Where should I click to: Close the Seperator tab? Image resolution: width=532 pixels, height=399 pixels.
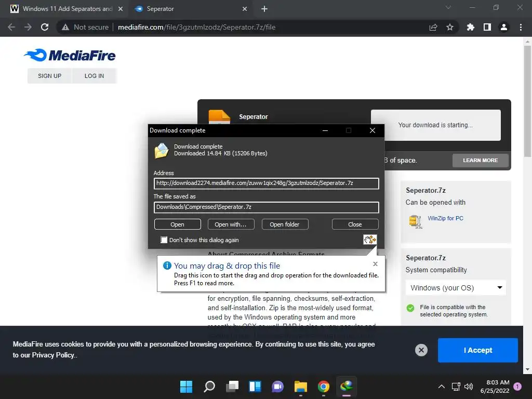[245, 9]
